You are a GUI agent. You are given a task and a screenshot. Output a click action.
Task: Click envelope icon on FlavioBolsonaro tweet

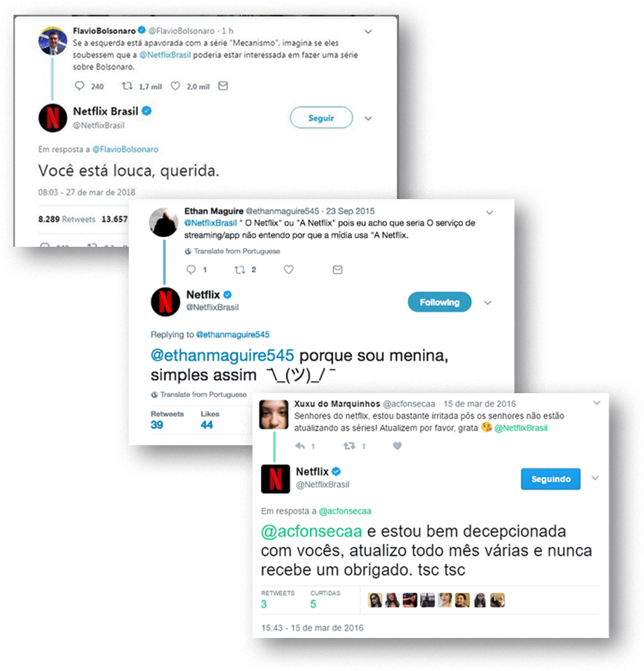click(x=223, y=86)
